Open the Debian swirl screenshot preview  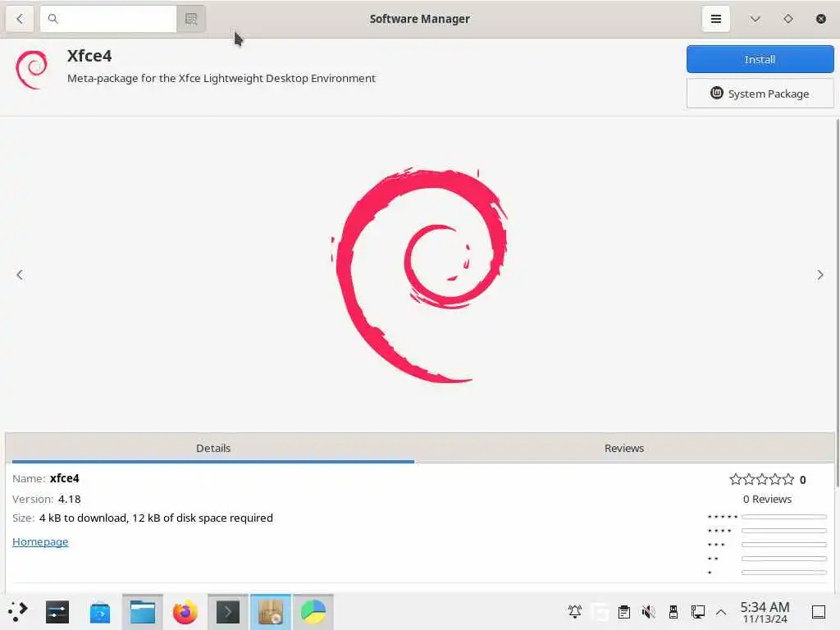(x=419, y=275)
